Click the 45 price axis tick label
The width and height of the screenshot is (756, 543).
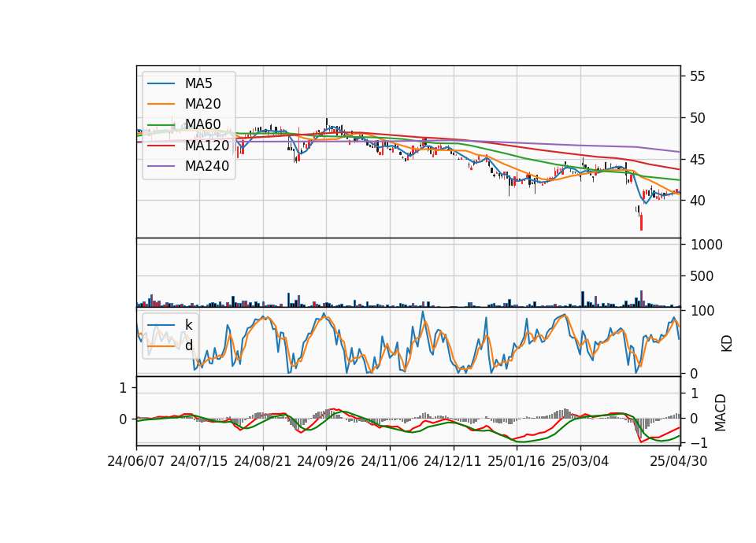tap(697, 159)
